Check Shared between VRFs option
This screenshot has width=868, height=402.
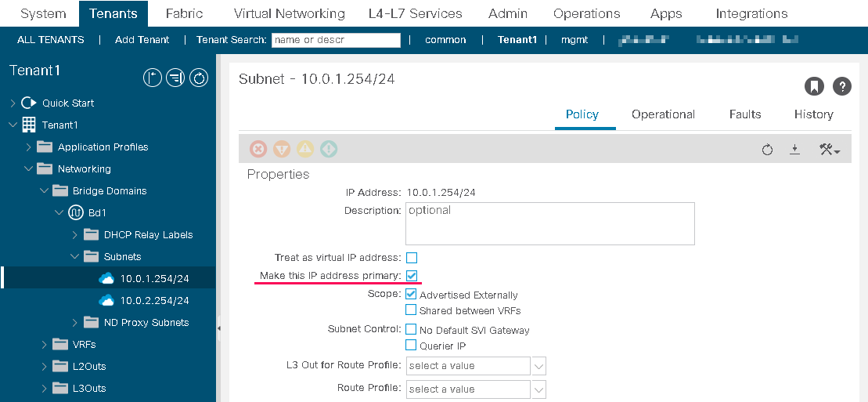(411, 310)
